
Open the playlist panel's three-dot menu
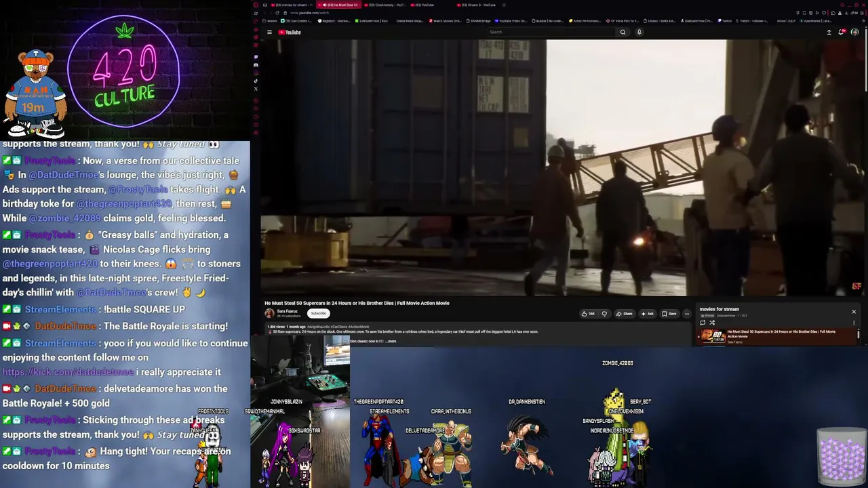click(x=854, y=323)
